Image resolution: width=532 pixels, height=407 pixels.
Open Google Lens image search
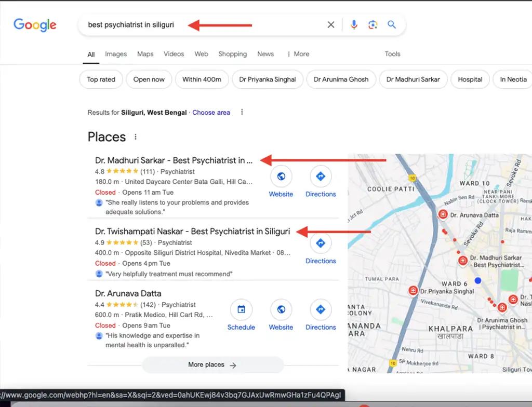(x=373, y=25)
